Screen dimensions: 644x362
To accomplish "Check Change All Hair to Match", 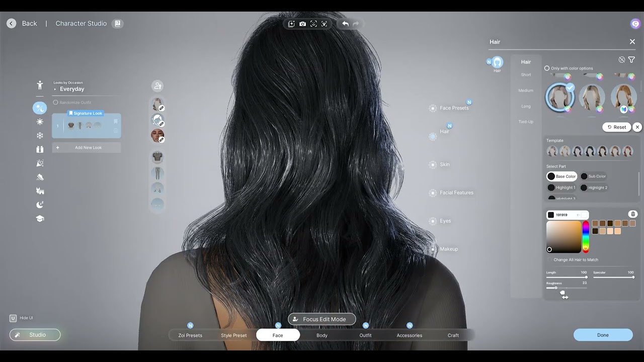I will click(550, 260).
